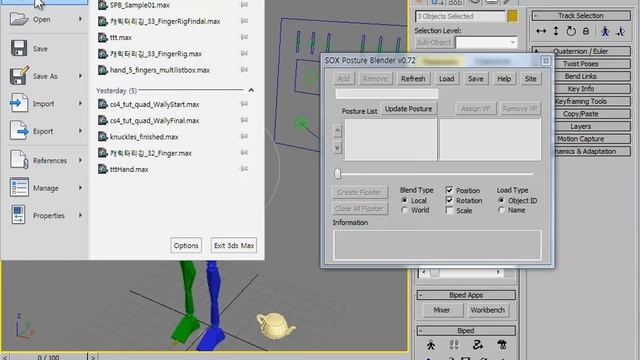640x360 pixels.
Task: Click the Mixer button in Biped Apps
Action: [442, 310]
